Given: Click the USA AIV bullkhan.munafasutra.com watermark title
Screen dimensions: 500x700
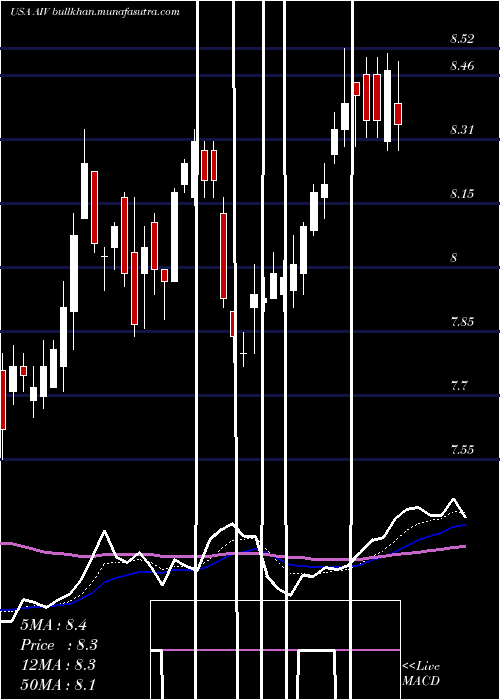Looking at the screenshot, I should (x=95, y=12).
